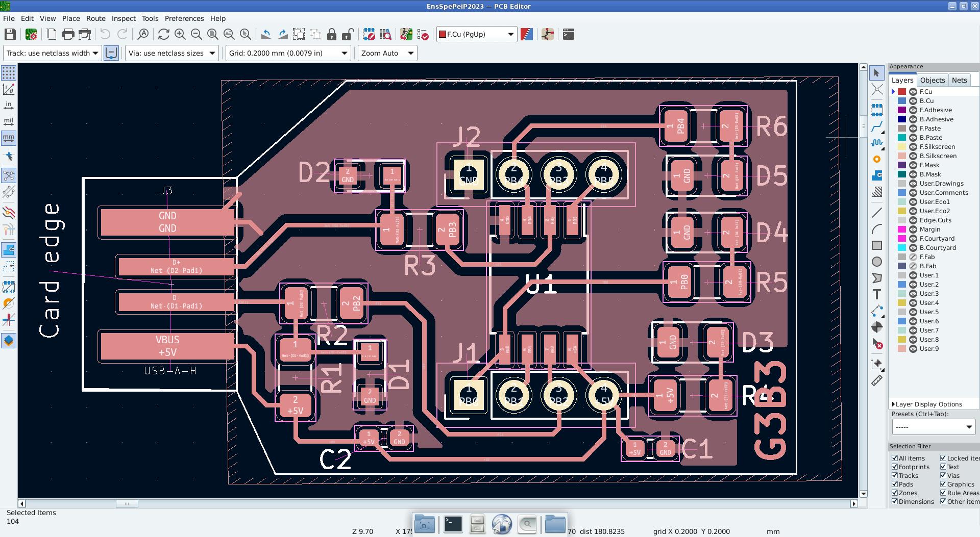Uncheck Zones in Selection Filter
The height and width of the screenshot is (537, 980).
[894, 493]
